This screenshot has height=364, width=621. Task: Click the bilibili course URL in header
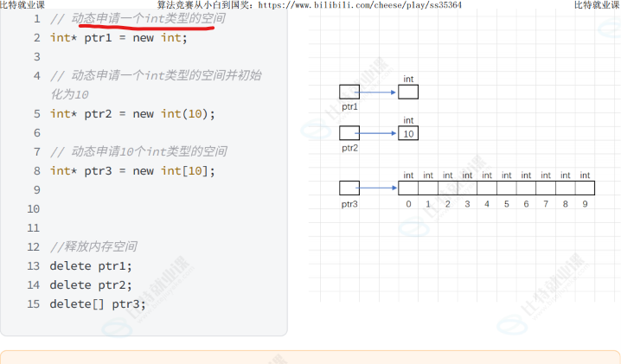pyautogui.click(x=360, y=4)
